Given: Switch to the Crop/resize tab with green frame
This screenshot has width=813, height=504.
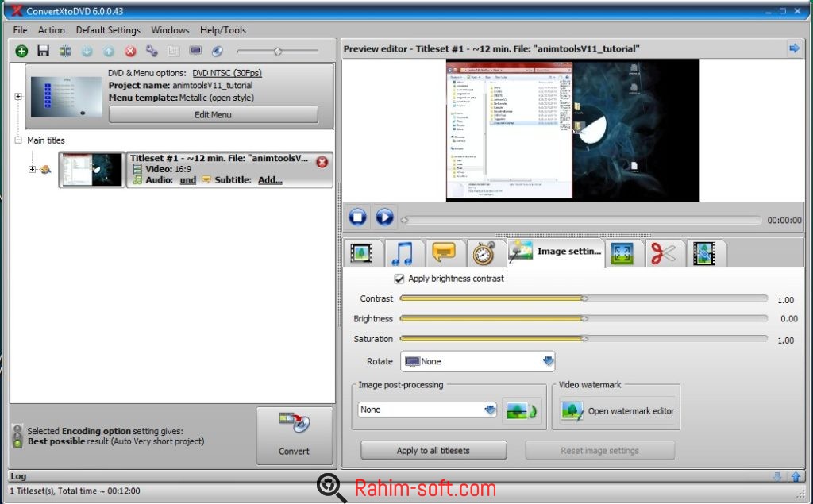Looking at the screenshot, I should coord(623,253).
